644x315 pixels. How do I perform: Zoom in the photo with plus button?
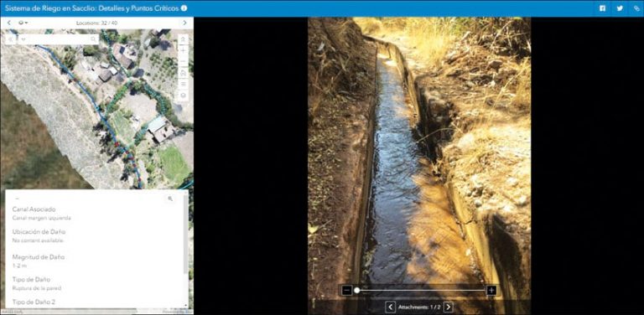coord(491,291)
